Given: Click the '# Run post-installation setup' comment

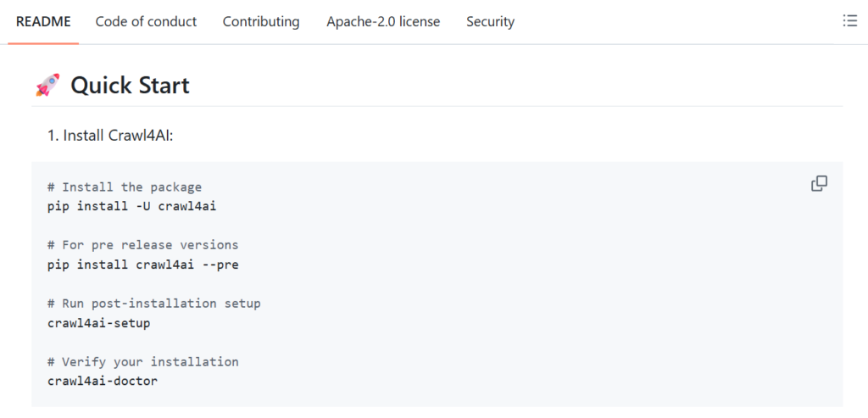Looking at the screenshot, I should [x=154, y=304].
